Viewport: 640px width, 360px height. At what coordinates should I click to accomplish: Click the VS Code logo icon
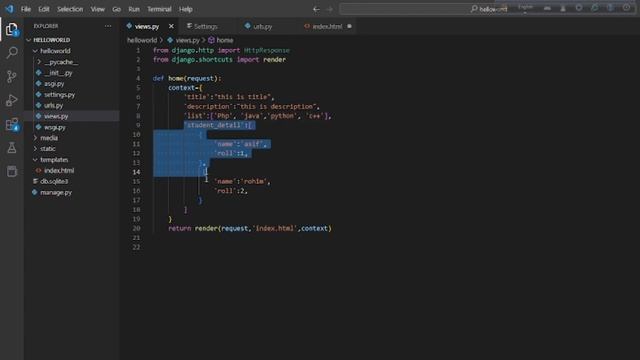[9, 9]
